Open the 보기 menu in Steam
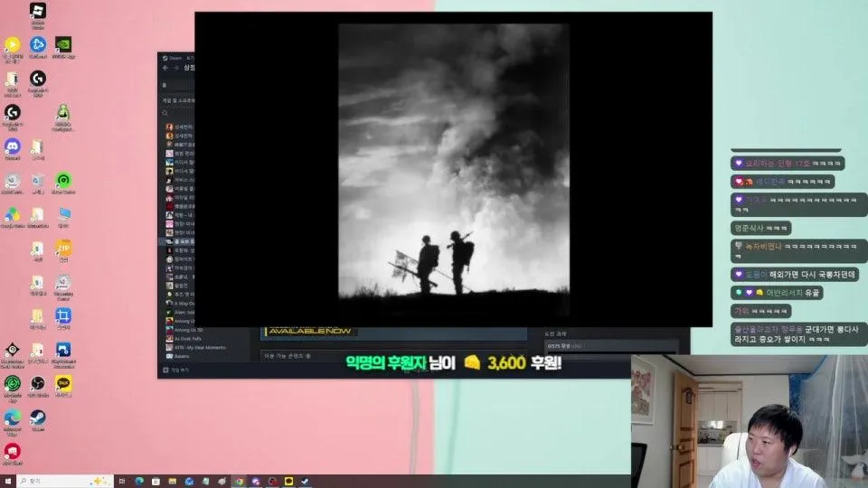 click(190, 58)
